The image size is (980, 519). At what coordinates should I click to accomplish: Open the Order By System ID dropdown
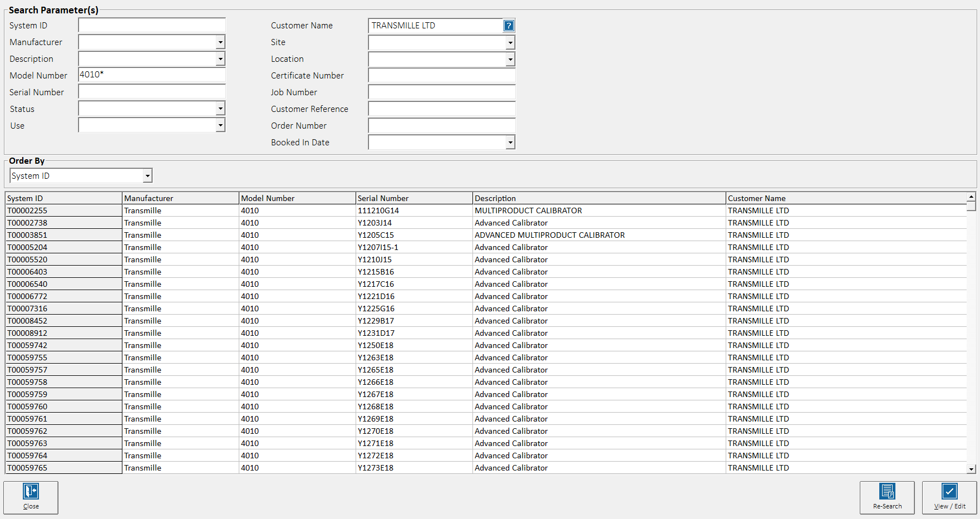(x=147, y=176)
